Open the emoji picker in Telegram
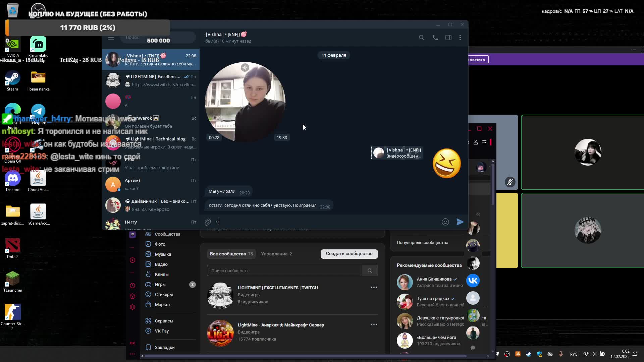 click(445, 222)
